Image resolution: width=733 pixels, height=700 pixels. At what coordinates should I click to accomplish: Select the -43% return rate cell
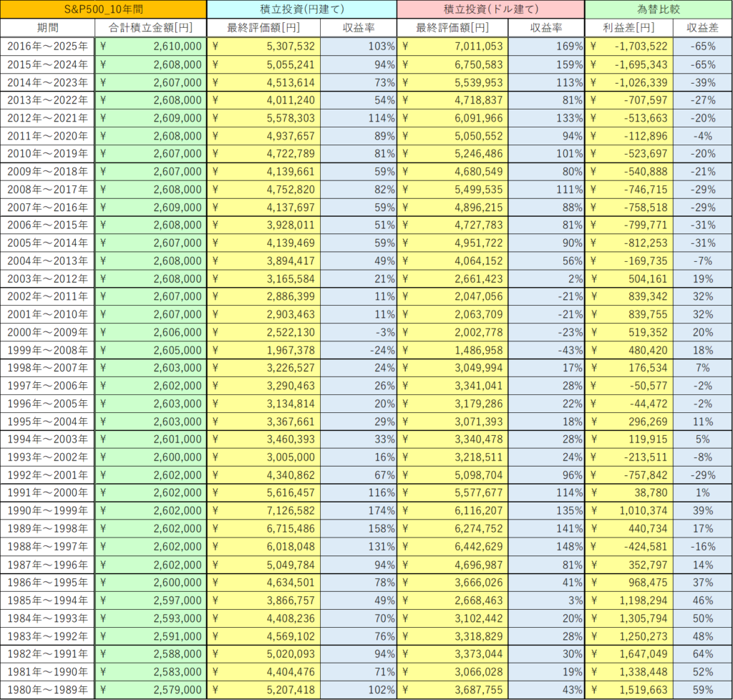click(547, 350)
